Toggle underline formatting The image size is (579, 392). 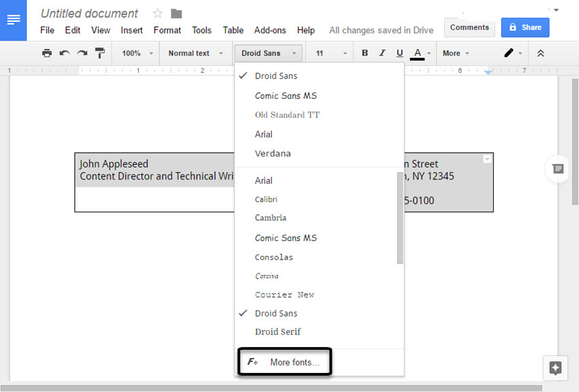pos(399,53)
